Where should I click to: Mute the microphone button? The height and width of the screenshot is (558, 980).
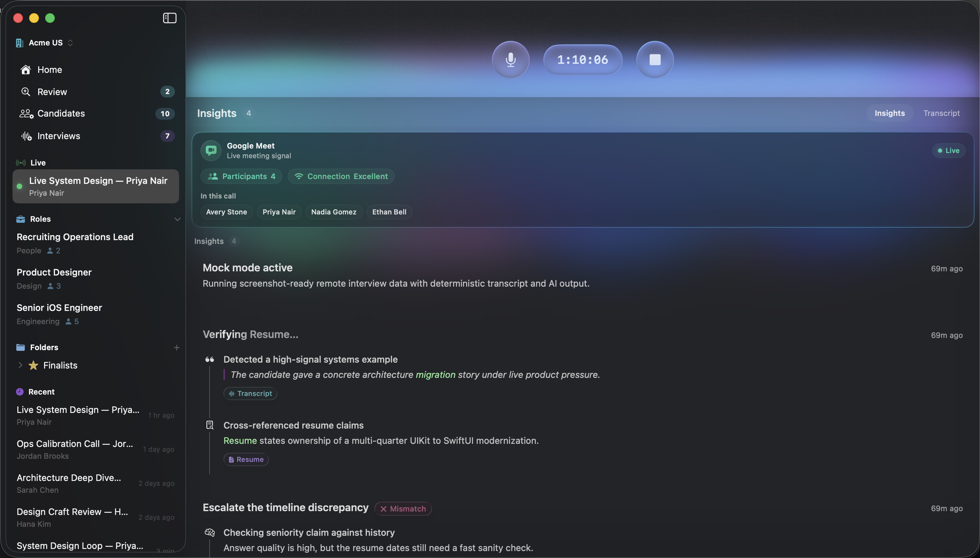tap(510, 60)
